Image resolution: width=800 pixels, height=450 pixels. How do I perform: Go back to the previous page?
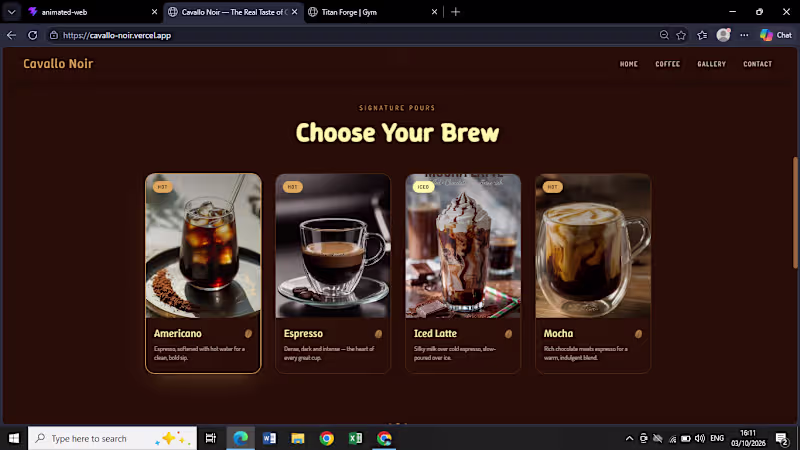pyautogui.click(x=11, y=35)
